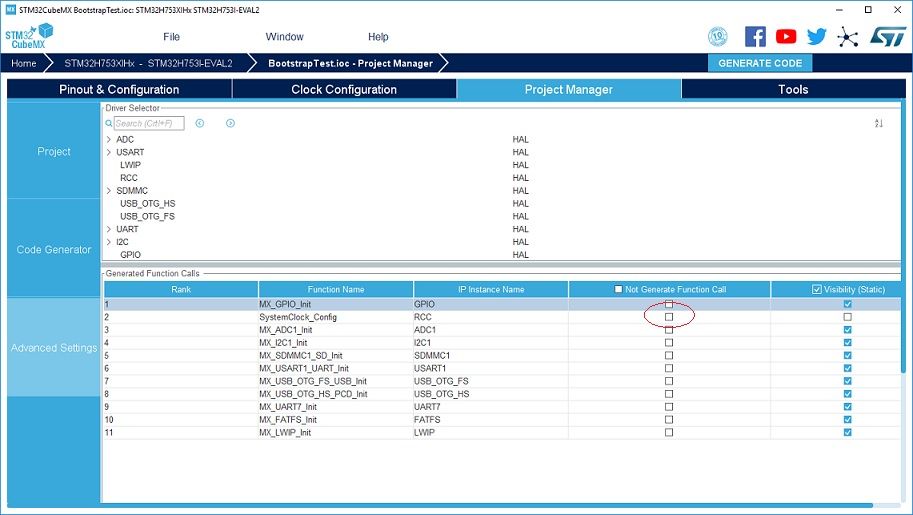Expand the USART driver node

pos(109,152)
